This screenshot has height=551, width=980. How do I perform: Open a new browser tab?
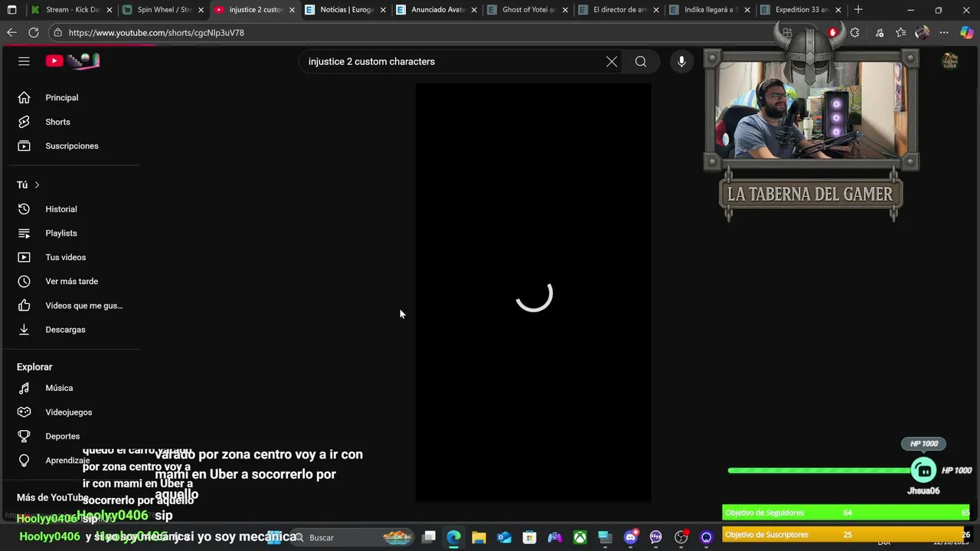pos(858,10)
